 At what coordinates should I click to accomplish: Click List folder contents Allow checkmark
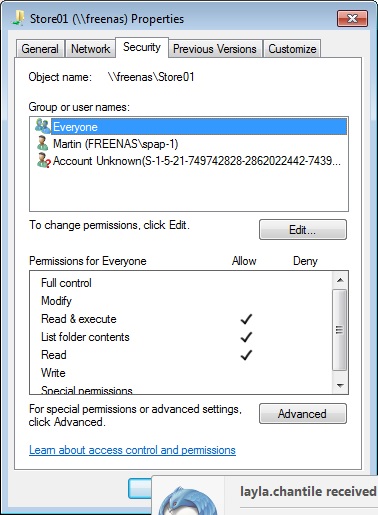point(246,337)
